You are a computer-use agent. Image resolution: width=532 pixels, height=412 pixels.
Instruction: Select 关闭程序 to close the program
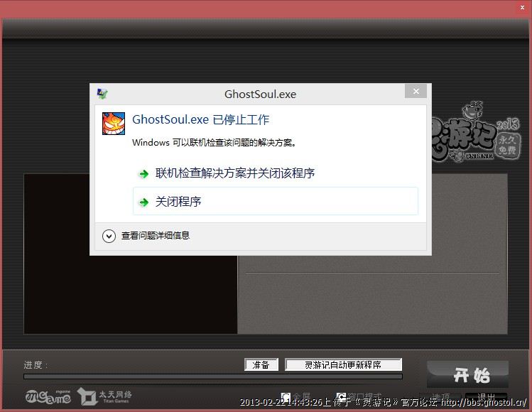[x=178, y=202]
